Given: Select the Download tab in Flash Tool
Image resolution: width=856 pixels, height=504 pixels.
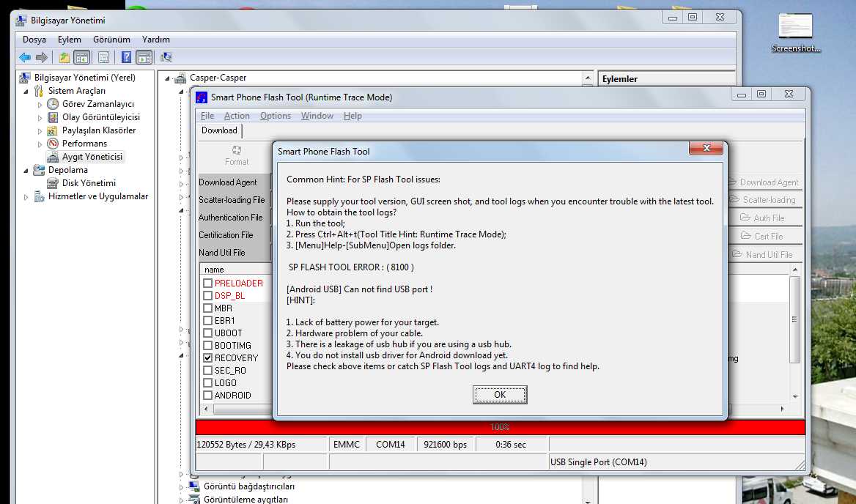Looking at the screenshot, I should [x=219, y=130].
